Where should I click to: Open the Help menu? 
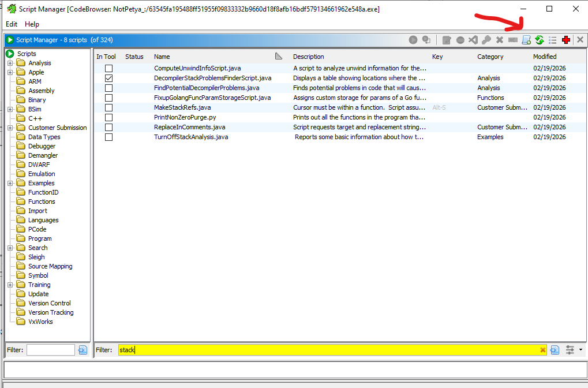coord(32,24)
